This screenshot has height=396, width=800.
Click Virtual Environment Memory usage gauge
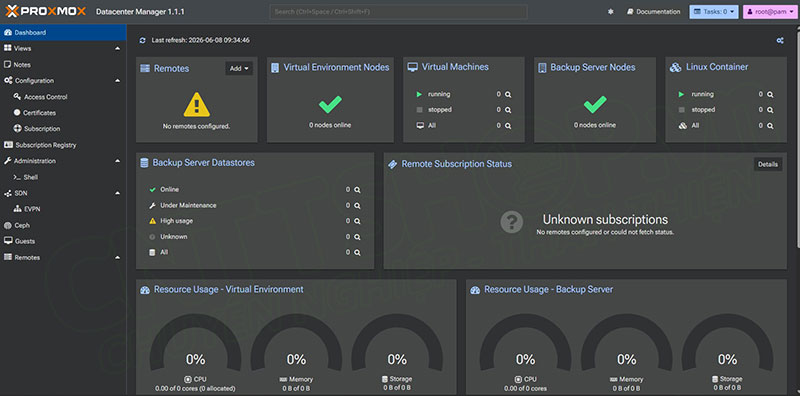pos(296,343)
